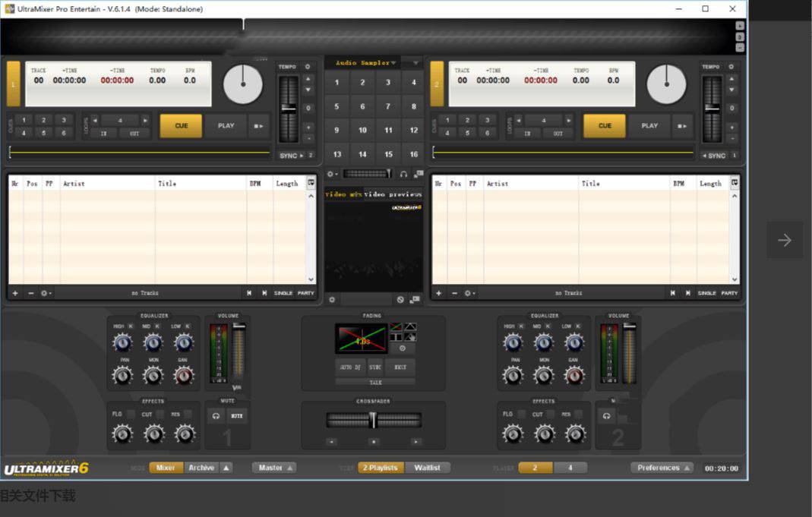Toggle deck 1 LOW kill switch
Image resolution: width=812 pixels, height=517 pixels.
188,326
